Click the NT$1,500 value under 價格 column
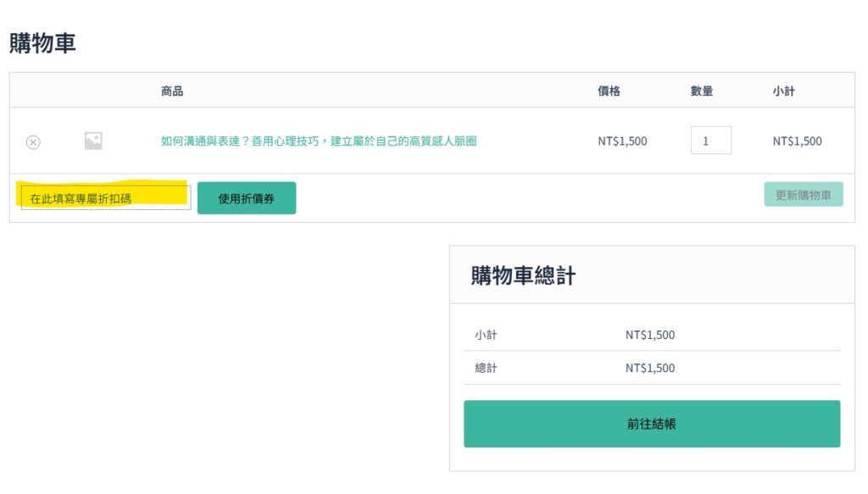The width and height of the screenshot is (868, 494). pyautogui.click(x=622, y=142)
